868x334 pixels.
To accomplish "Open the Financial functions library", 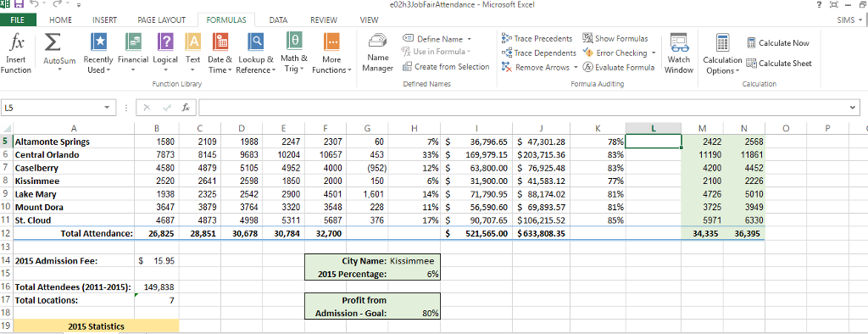I will tap(133, 53).
